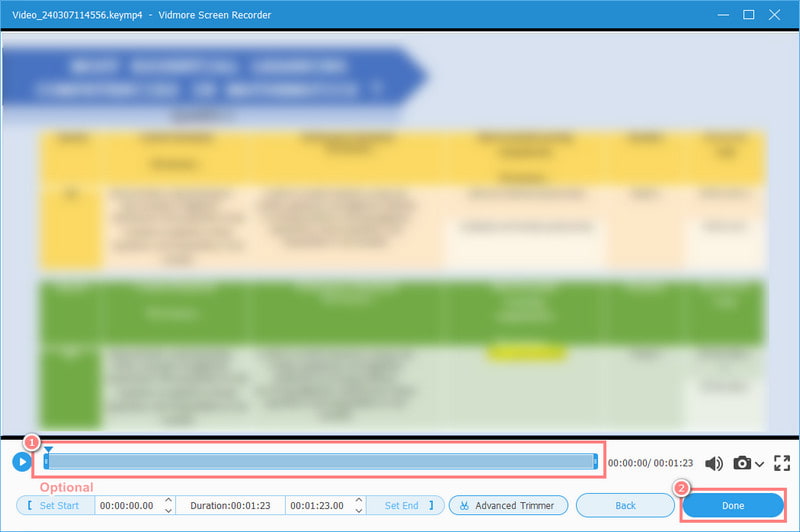
Task: Click the start time input field
Action: pos(128,506)
